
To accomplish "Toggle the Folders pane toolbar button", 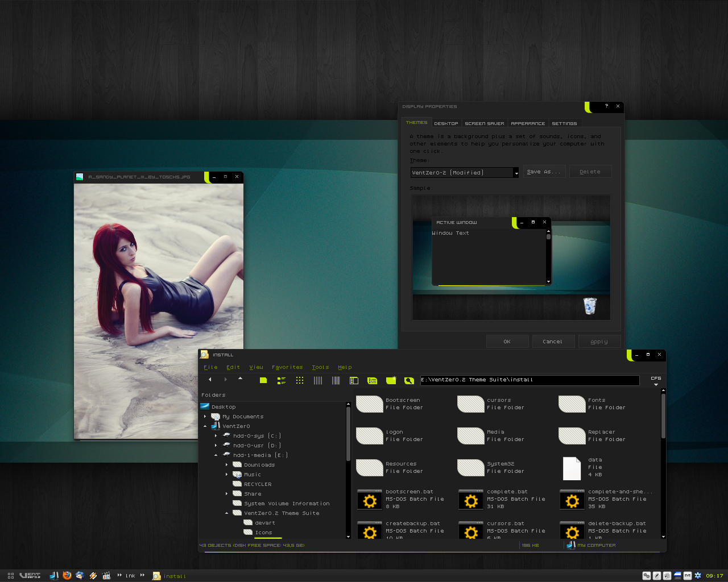I will point(354,380).
